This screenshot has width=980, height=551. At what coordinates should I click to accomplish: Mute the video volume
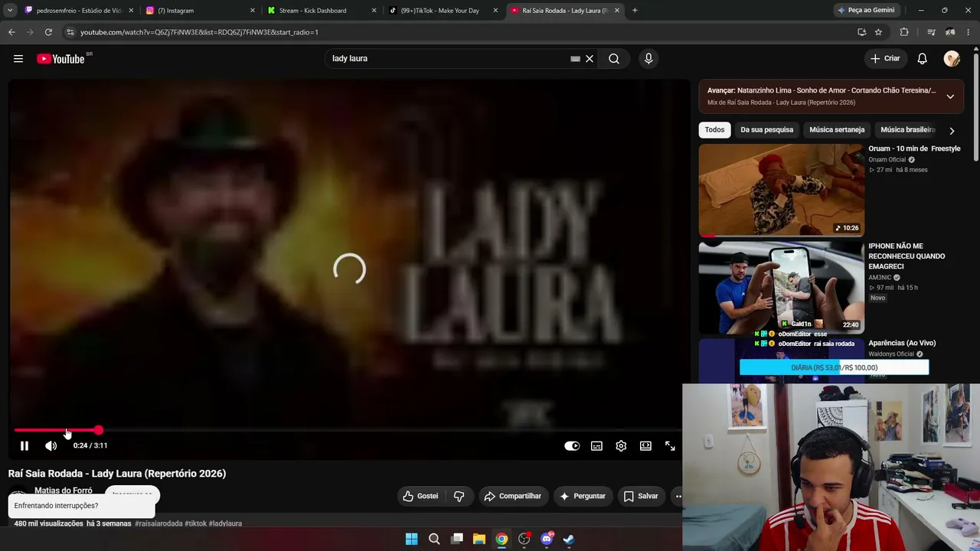click(x=51, y=445)
